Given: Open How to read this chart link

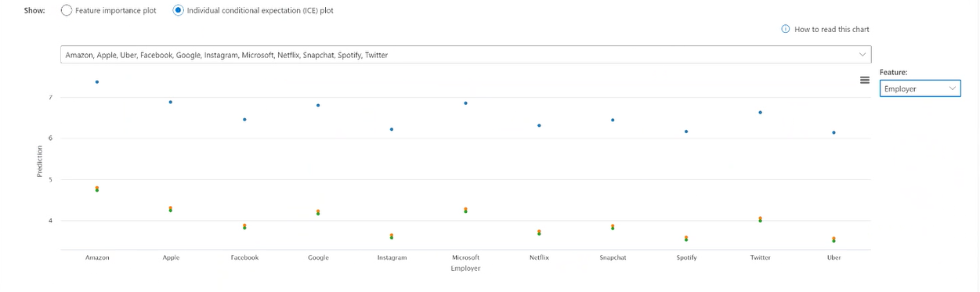Looking at the screenshot, I should pyautogui.click(x=832, y=30).
